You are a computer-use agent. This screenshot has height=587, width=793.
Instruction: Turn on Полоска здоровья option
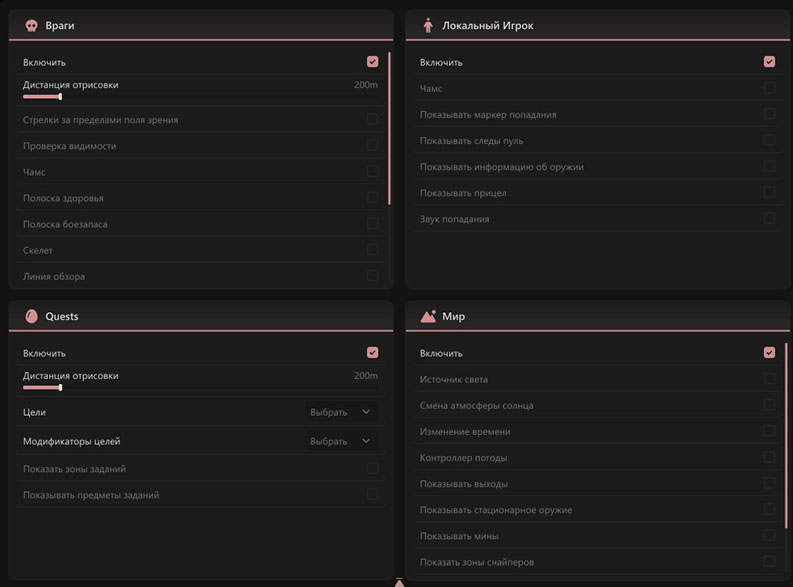pos(372,198)
